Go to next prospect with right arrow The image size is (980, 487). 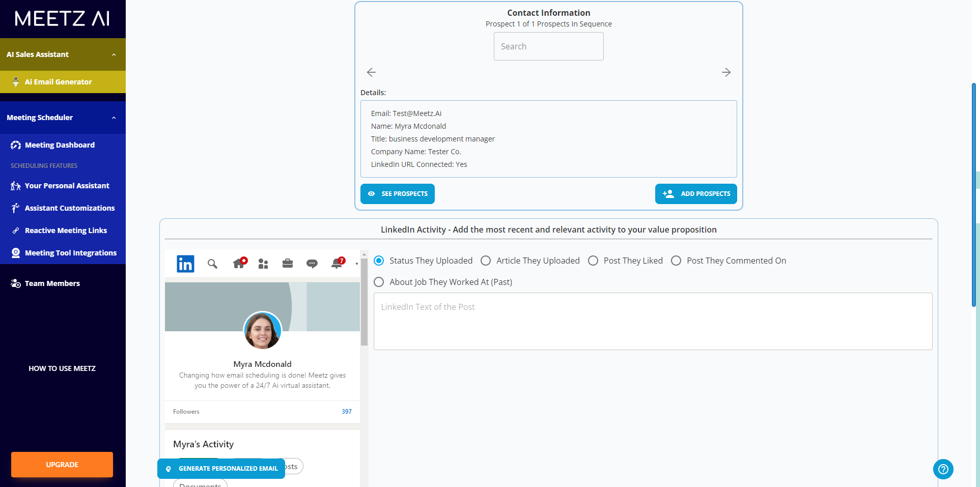(x=726, y=72)
